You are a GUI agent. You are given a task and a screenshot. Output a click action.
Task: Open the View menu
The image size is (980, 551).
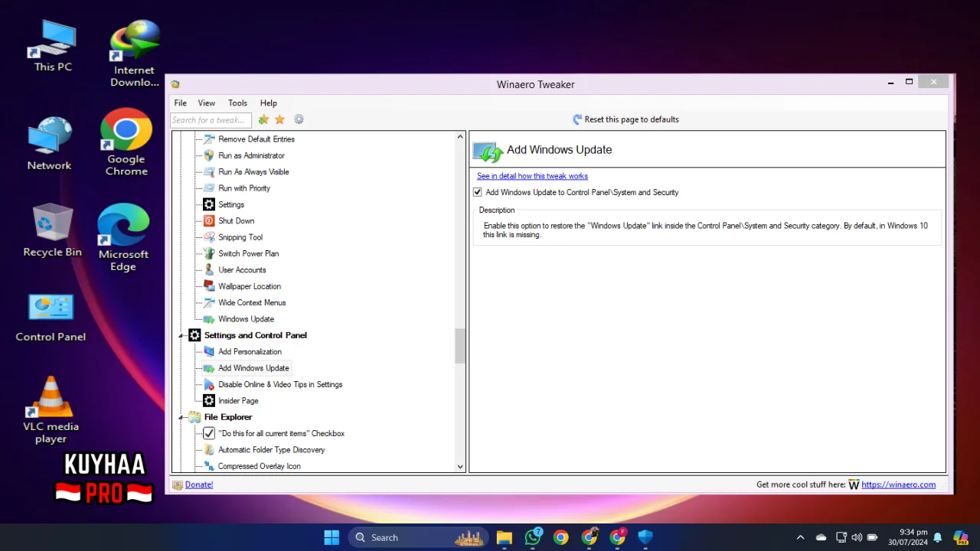click(207, 103)
